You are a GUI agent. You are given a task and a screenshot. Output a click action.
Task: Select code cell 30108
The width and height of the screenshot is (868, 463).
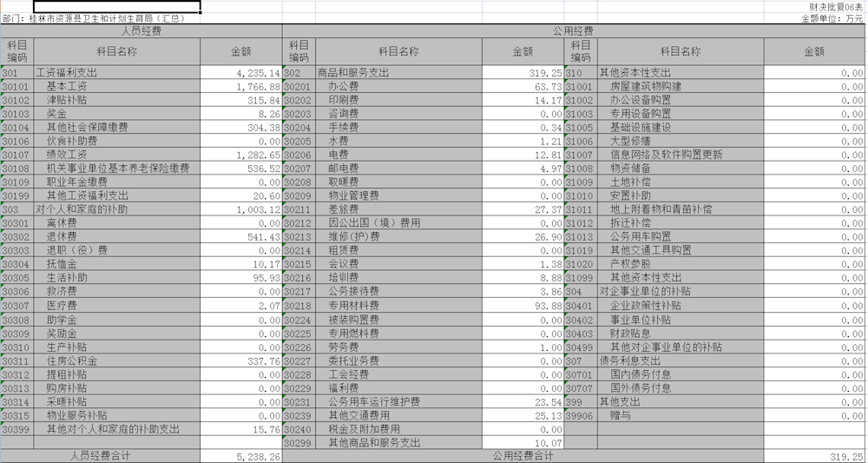[x=16, y=169]
